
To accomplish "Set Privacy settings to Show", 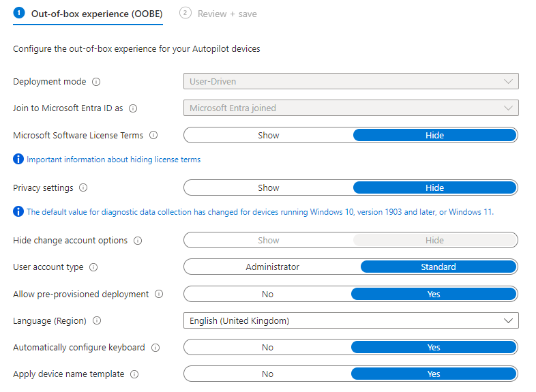I will click(269, 188).
